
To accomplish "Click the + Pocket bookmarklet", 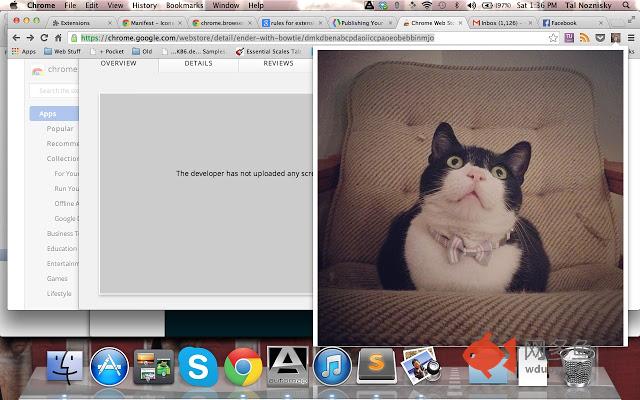I will coord(107,51).
